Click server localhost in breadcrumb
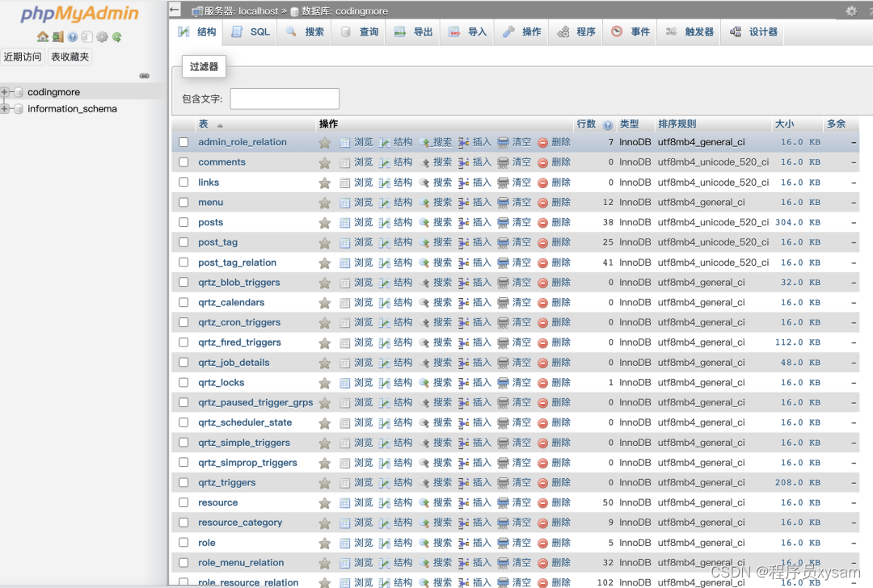This screenshot has width=873, height=588. (x=241, y=11)
